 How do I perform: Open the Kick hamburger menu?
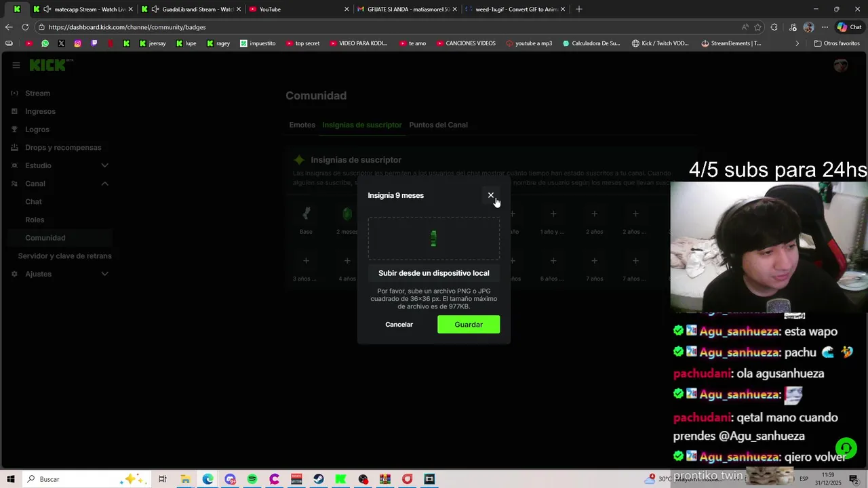(16, 65)
